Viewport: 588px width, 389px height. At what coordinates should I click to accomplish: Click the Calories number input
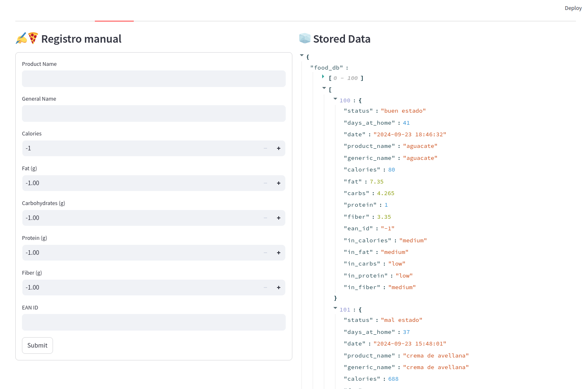141,148
